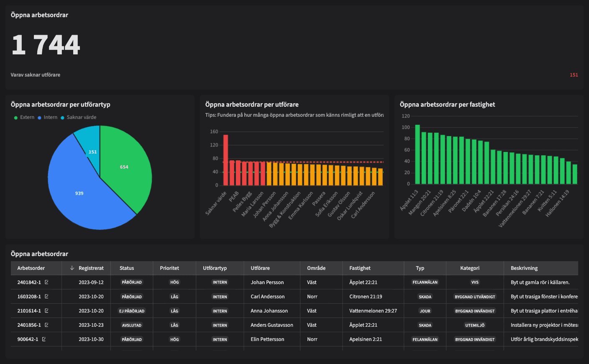
Task: Click the Utförare column header
Action: 260,268
